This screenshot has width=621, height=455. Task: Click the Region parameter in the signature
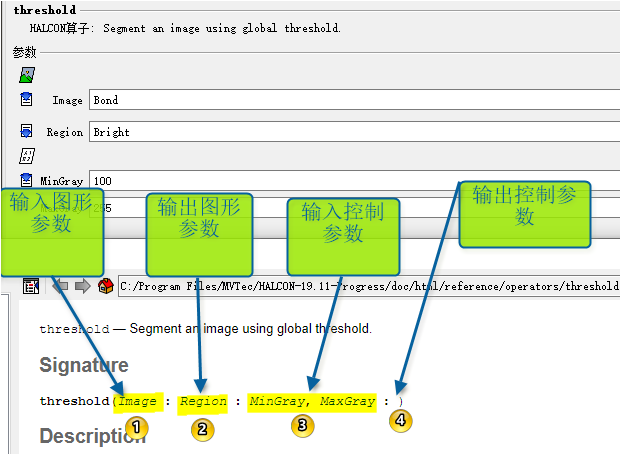tap(203, 401)
